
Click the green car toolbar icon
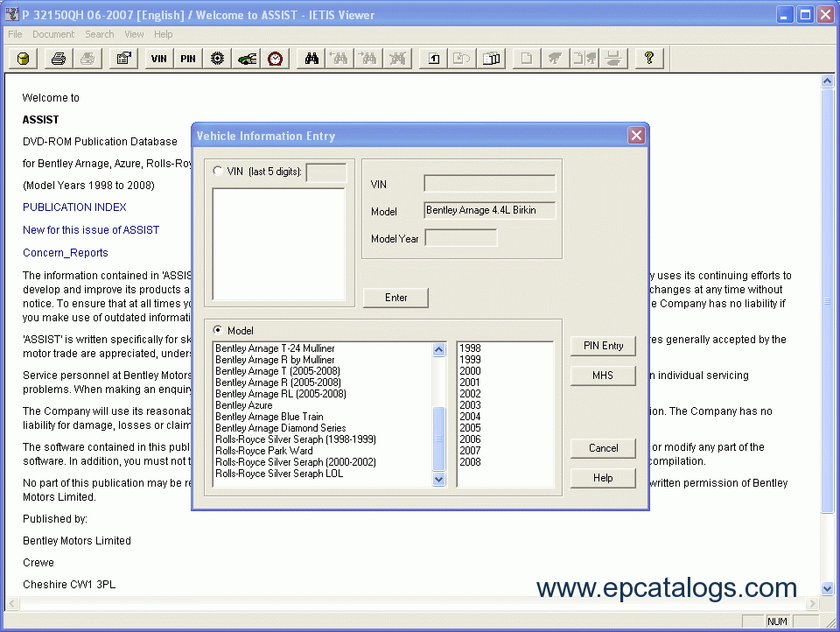(247, 59)
